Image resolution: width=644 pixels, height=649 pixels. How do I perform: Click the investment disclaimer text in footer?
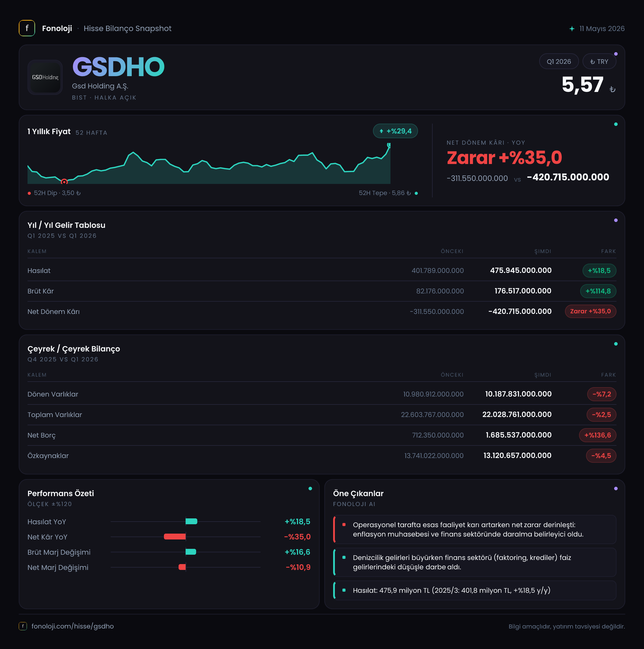pos(567,626)
